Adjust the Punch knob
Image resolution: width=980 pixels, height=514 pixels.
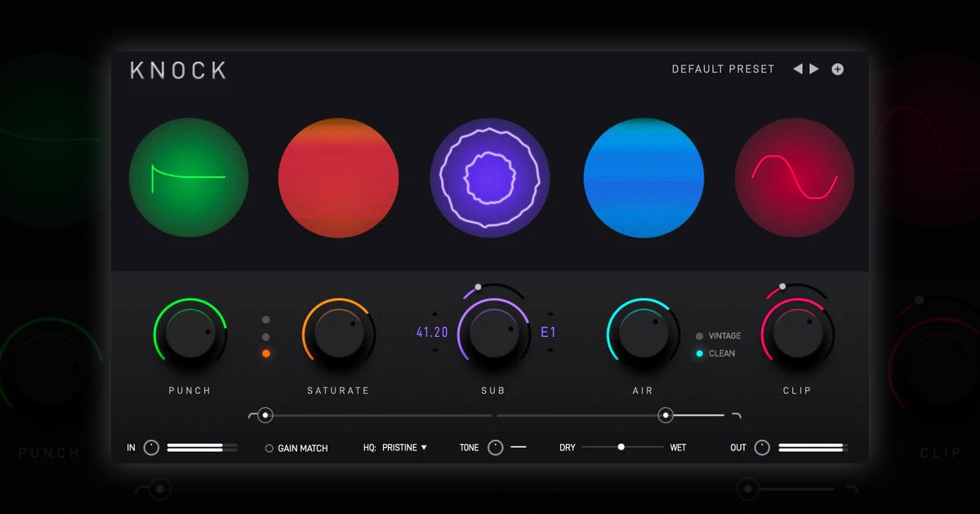[189, 335]
